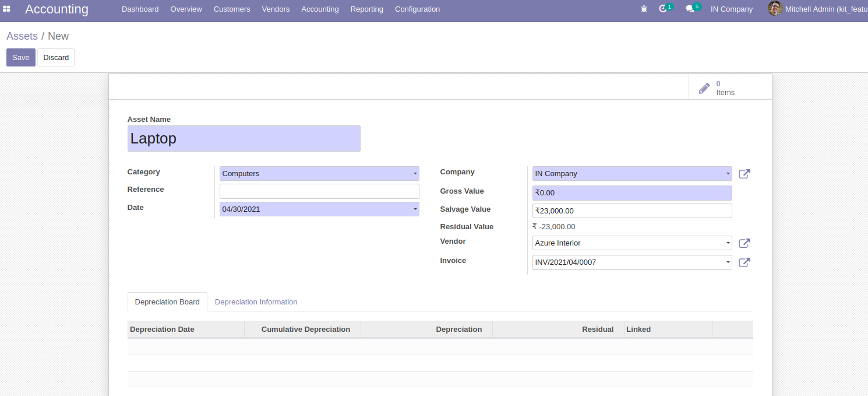Switch to Depreciation Information tab
Image resolution: width=868 pixels, height=396 pixels.
tap(256, 302)
